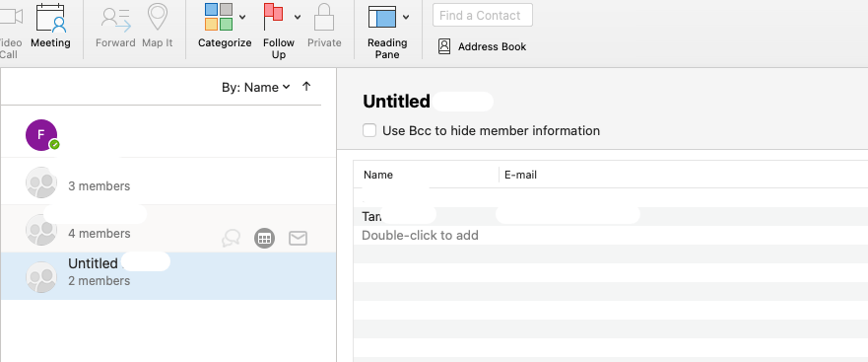
Task: Send email via envelope icon on 4 members row
Action: (x=298, y=239)
